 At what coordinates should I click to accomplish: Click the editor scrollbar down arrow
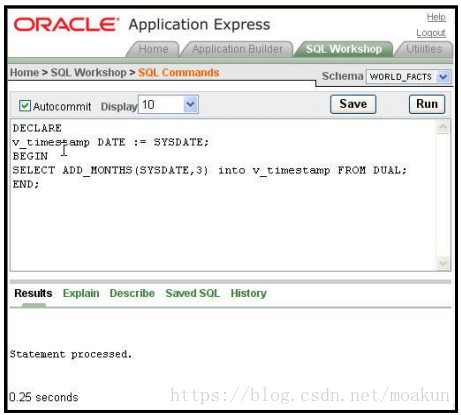pos(443,263)
